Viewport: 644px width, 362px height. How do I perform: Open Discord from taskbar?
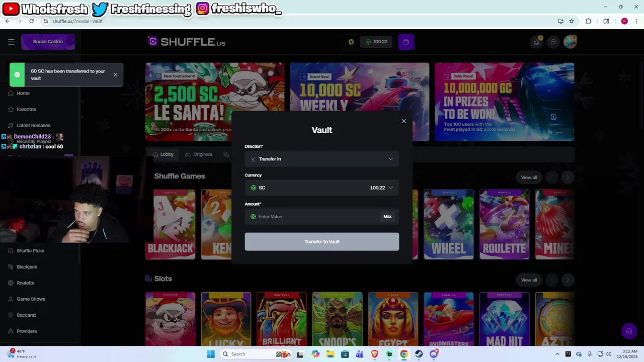[x=434, y=354]
